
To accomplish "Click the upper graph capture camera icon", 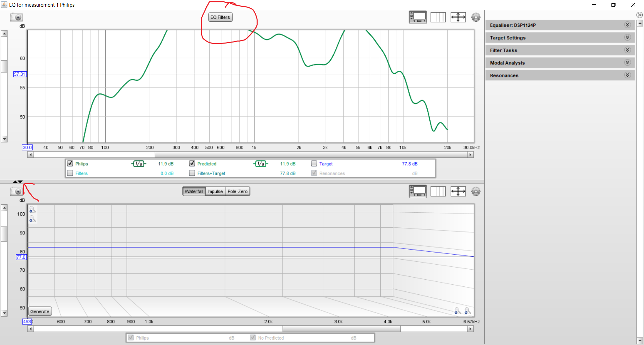I will (x=16, y=17).
